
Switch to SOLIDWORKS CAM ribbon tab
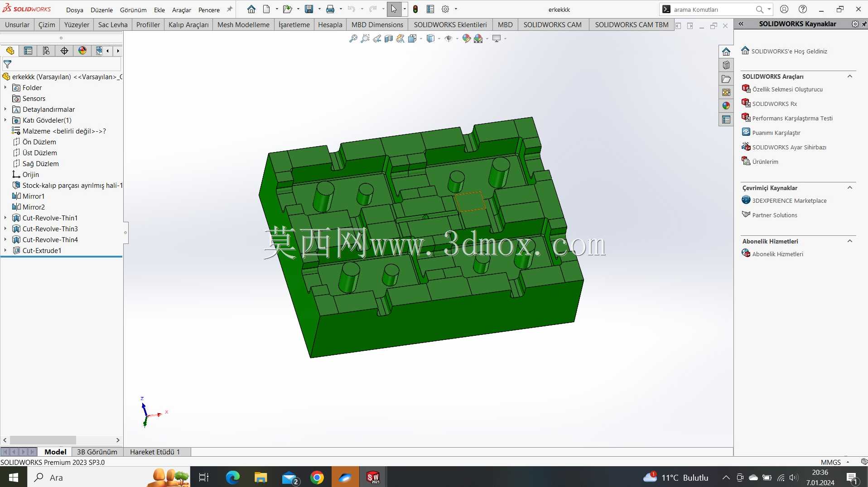pos(552,24)
